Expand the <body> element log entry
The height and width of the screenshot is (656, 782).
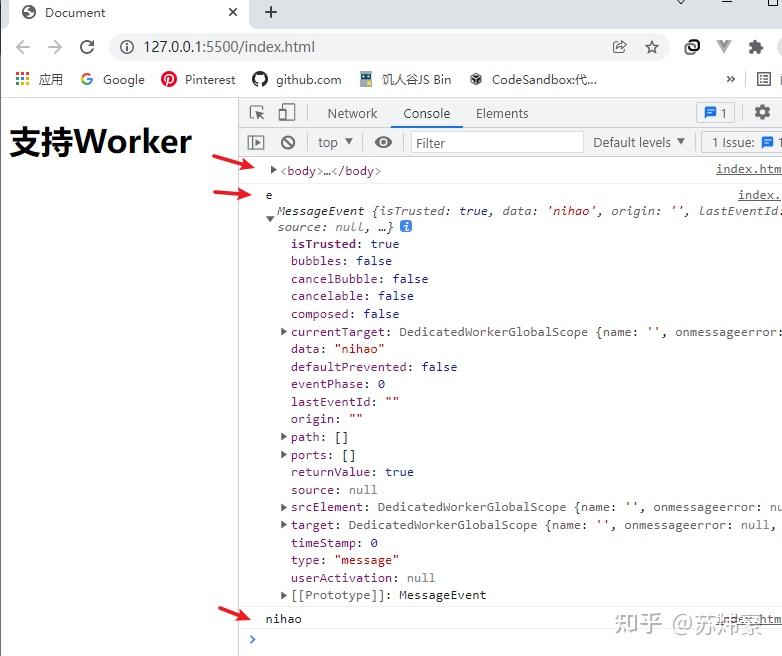point(273,170)
